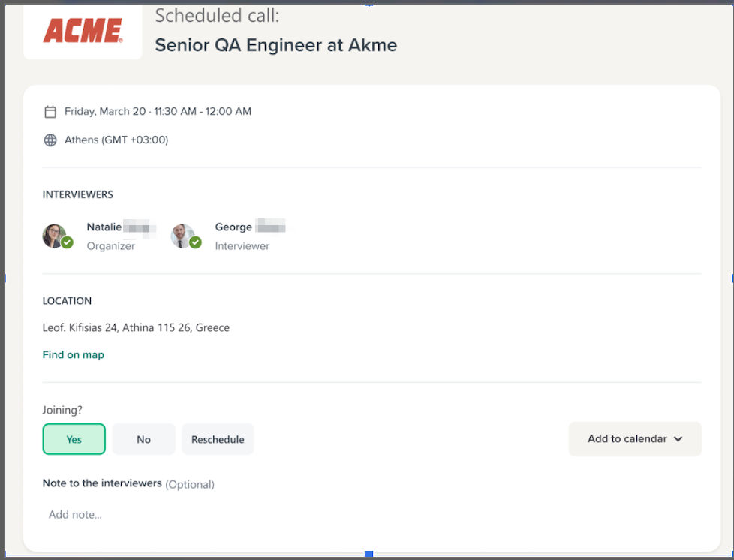
Task: Expand the chevron arrow on Add to calendar
Action: point(678,439)
